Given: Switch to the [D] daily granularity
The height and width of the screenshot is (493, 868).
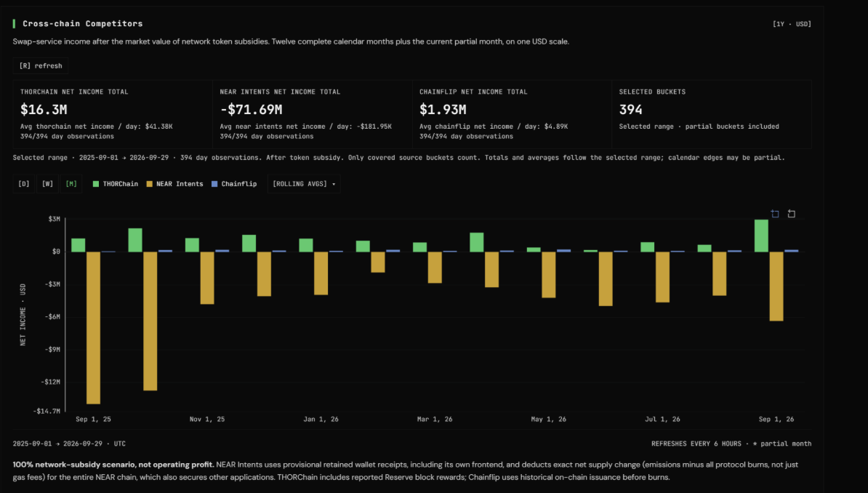Looking at the screenshot, I should coord(24,184).
